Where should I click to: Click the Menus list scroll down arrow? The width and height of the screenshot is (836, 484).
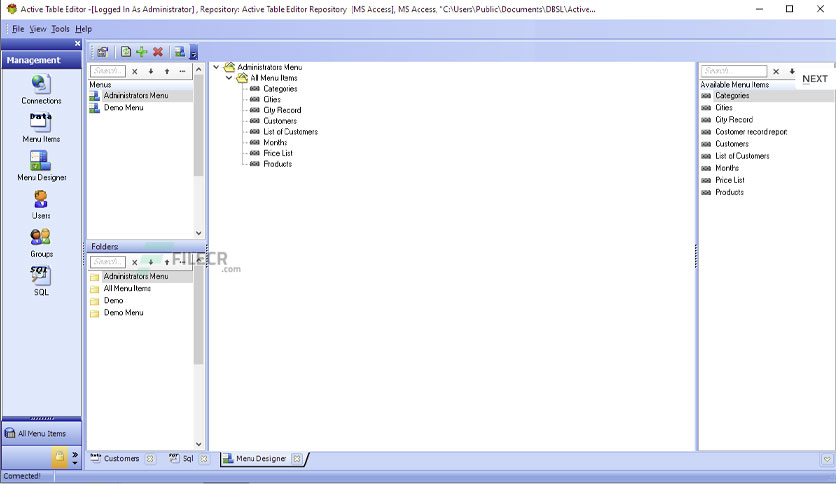coord(199,233)
